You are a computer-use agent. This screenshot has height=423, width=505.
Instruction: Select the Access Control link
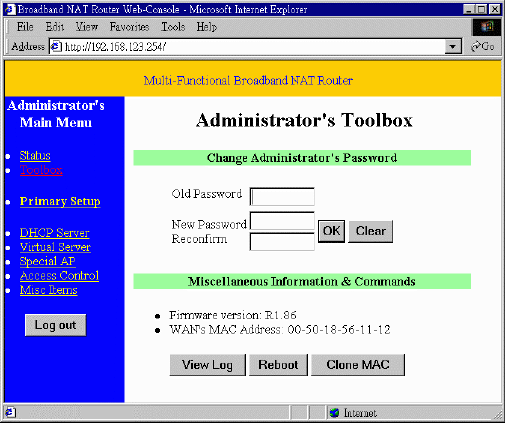(x=59, y=276)
